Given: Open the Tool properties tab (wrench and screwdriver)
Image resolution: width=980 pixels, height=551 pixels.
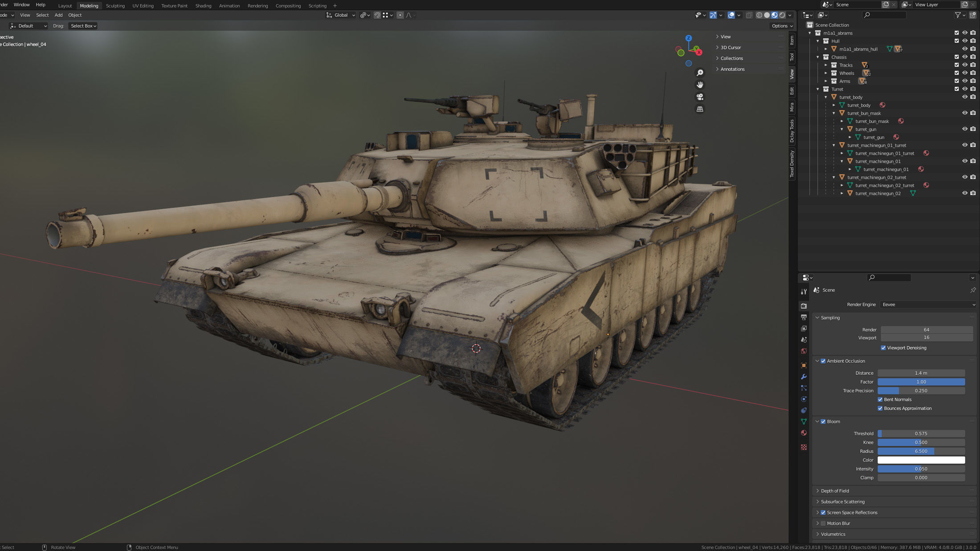Looking at the screenshot, I should coord(804,292).
